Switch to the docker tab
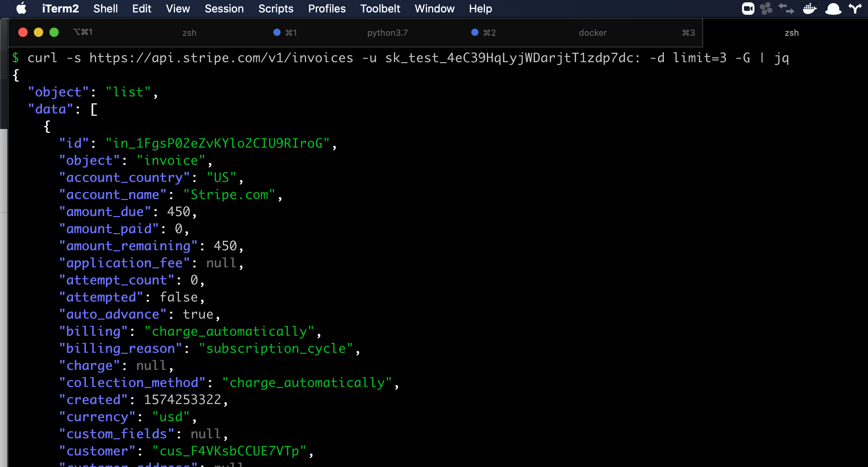Screen dimensions: 868x467 592,33
